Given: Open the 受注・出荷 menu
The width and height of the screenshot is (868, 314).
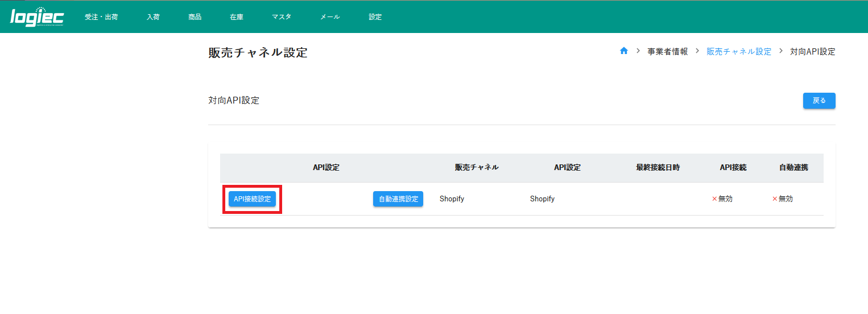Looking at the screenshot, I should pos(101,17).
